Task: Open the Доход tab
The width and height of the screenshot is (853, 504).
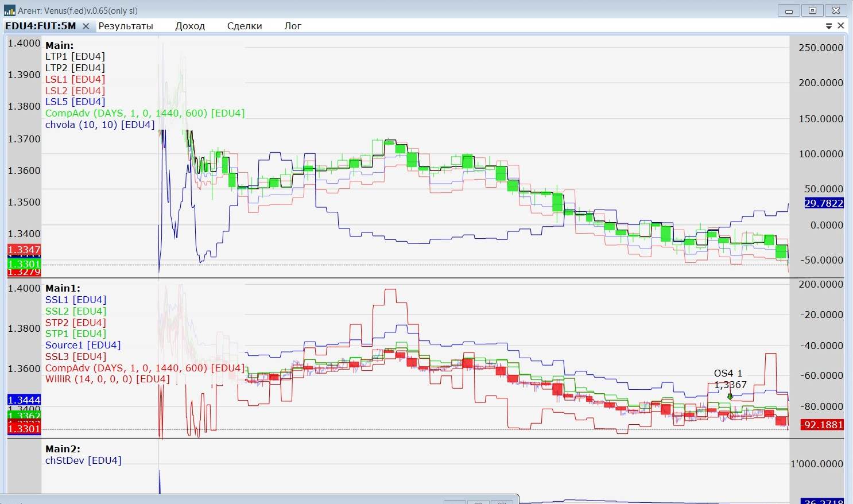Action: pyautogui.click(x=190, y=26)
